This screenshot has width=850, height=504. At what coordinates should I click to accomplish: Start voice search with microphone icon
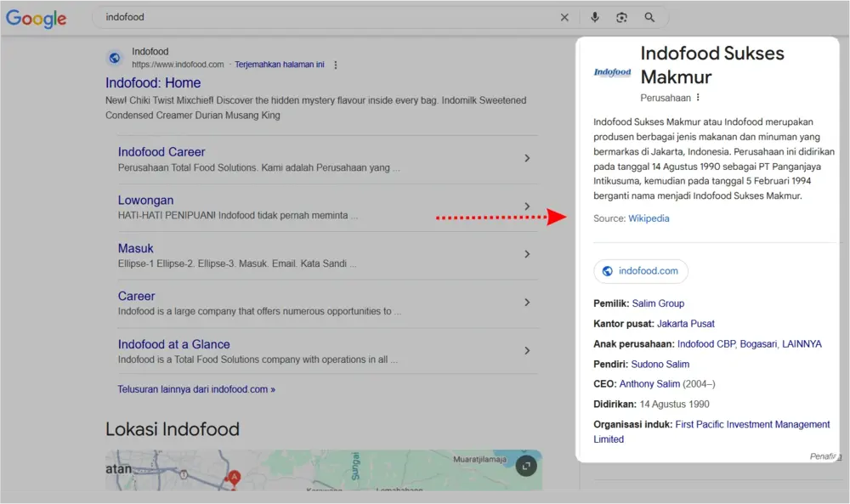(x=595, y=17)
